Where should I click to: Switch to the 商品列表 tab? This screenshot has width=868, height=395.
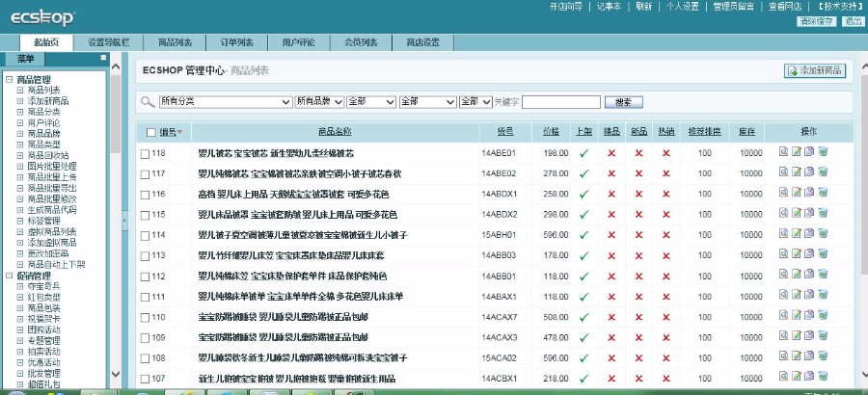point(175,42)
